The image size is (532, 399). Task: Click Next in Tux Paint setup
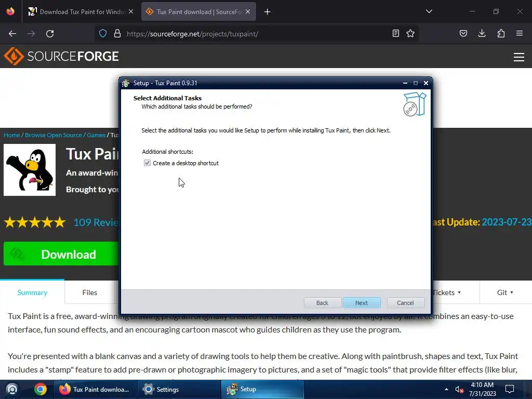(362, 303)
